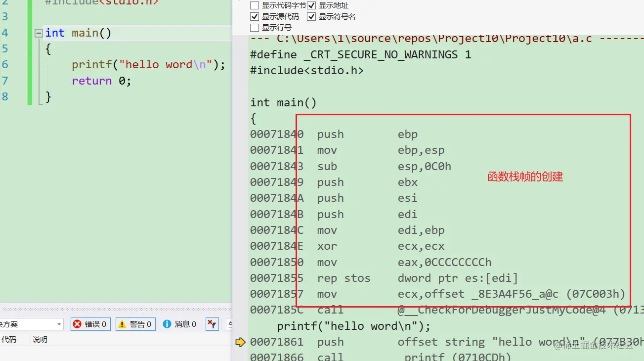Sort by the 说明 column header
Image resolution: width=644 pixels, height=361 pixels.
click(40, 340)
